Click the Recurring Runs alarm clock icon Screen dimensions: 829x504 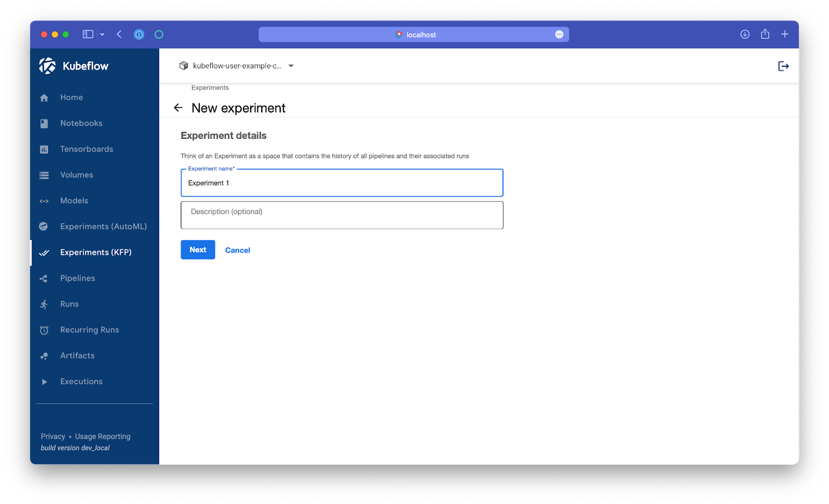pyautogui.click(x=44, y=330)
